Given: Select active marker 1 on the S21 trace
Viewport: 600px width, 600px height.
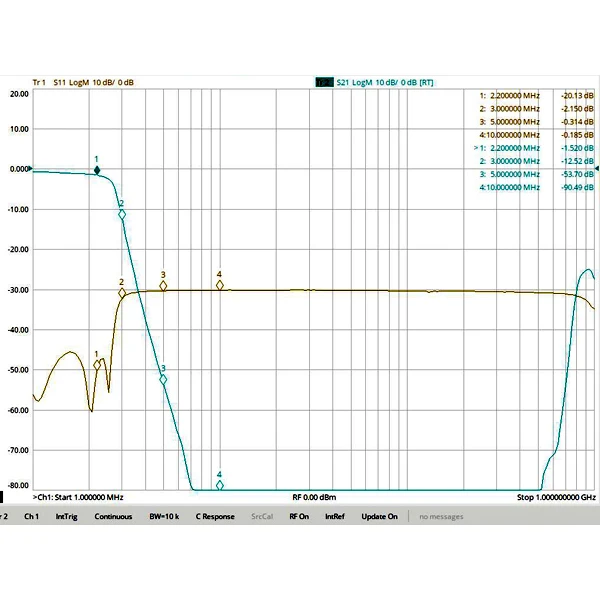Looking at the screenshot, I should tap(97, 170).
